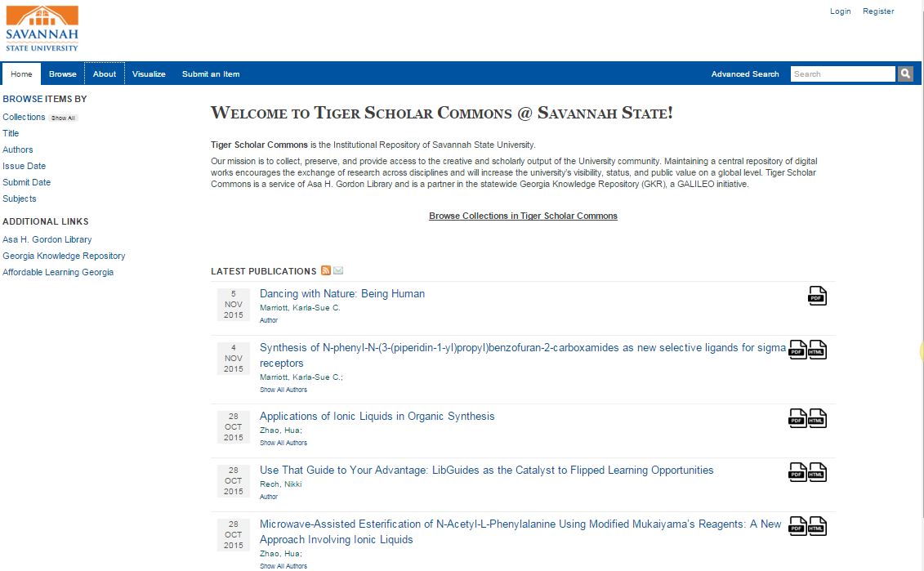
Task: Open PDF of the Synthesis of N-phenyl article
Action: point(797,350)
